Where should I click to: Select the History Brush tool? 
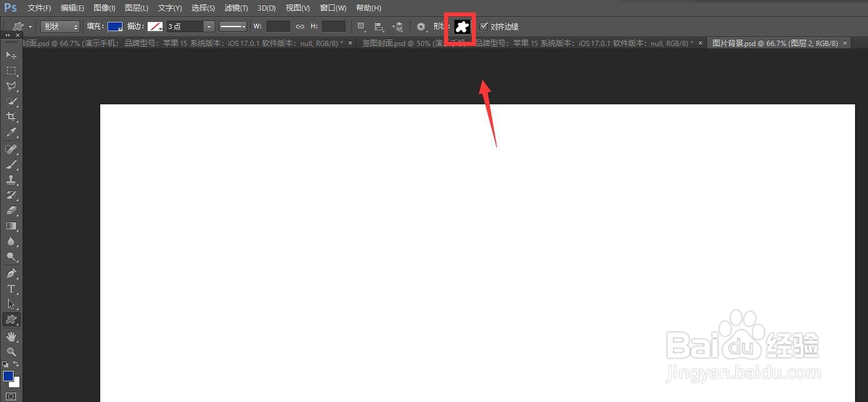tap(11, 195)
